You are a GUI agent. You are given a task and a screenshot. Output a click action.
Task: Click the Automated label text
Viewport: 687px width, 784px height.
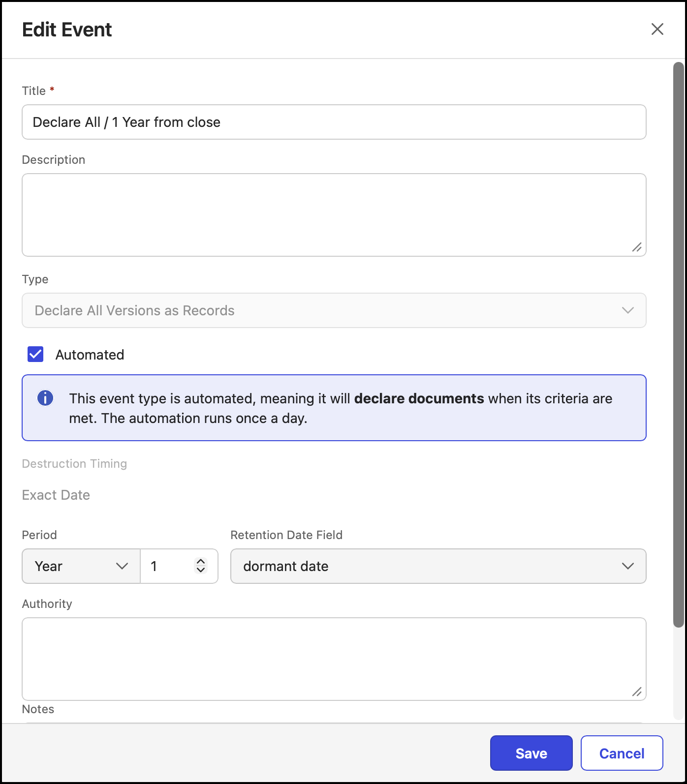[90, 355]
